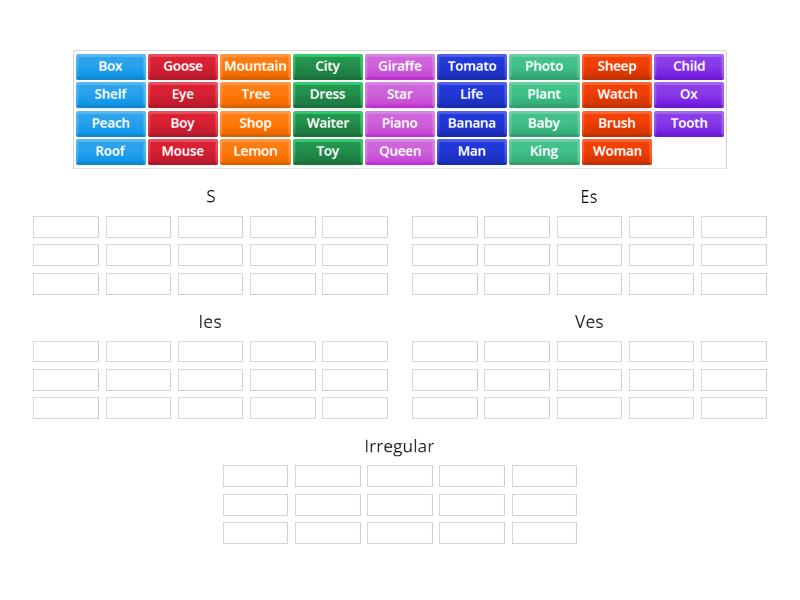Click the Mouse word tile
This screenshot has height=600, width=800.
click(183, 152)
